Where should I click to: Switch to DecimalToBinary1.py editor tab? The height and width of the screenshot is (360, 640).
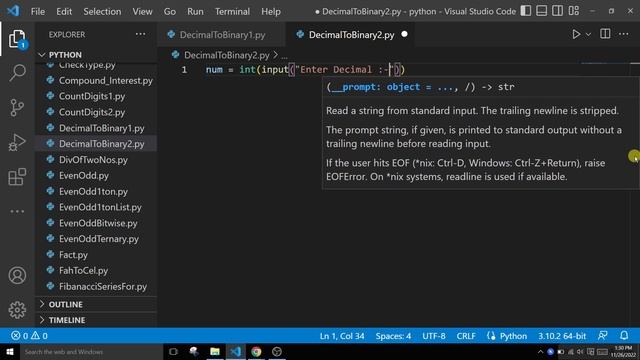(x=222, y=35)
